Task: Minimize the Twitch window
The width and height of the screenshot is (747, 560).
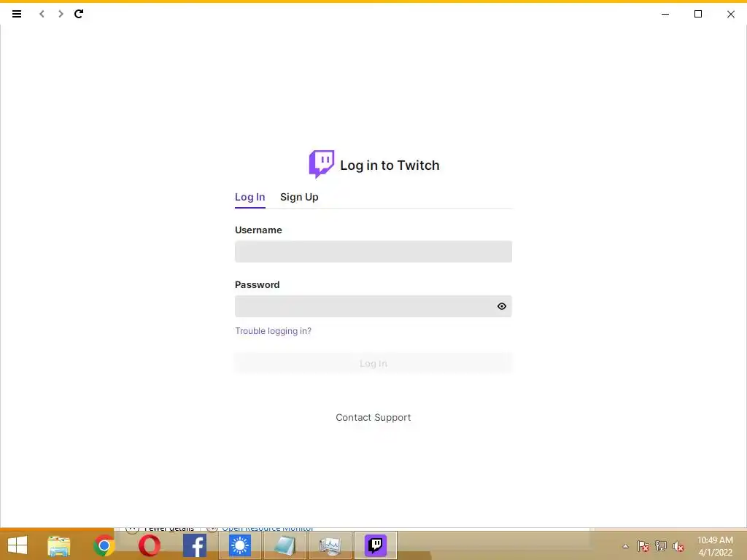Action: [x=665, y=14]
